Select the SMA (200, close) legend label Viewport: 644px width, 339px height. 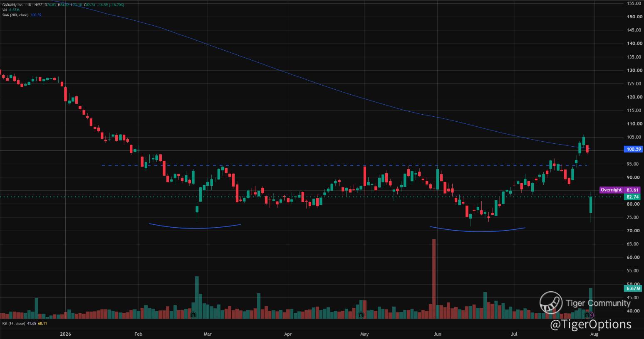[16, 15]
